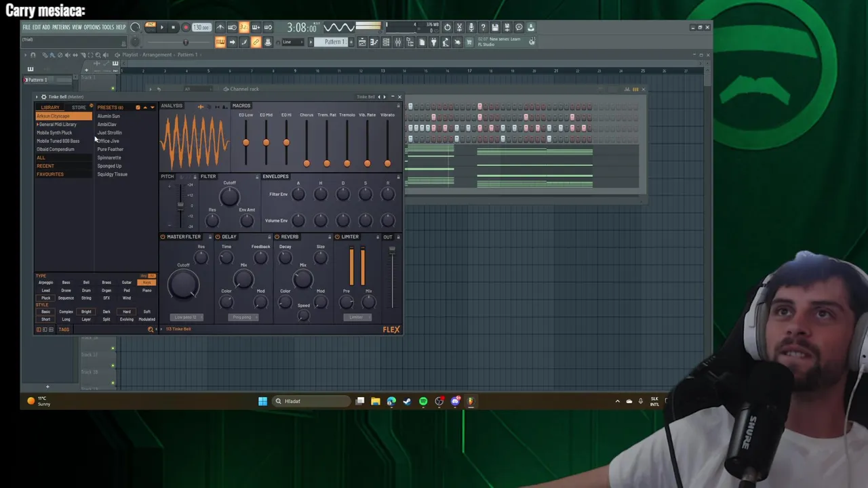Toggle the Limiter power button
This screenshot has height=488, width=868.
pos(337,237)
